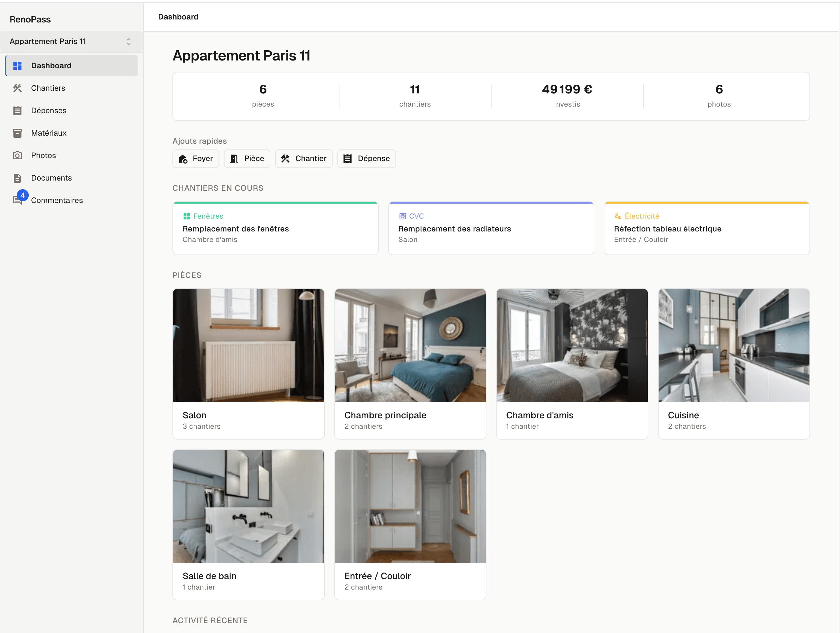Click the Pièce quick-add button

pos(247,158)
